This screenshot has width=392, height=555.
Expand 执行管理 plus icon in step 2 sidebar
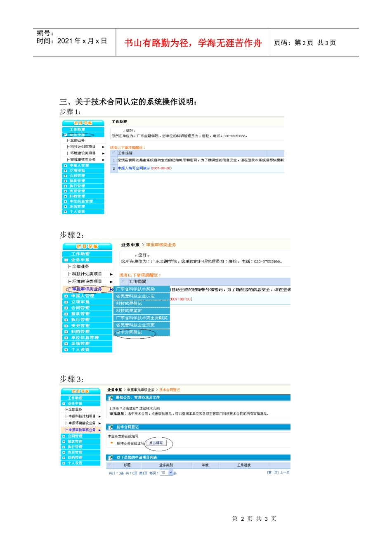(66, 320)
